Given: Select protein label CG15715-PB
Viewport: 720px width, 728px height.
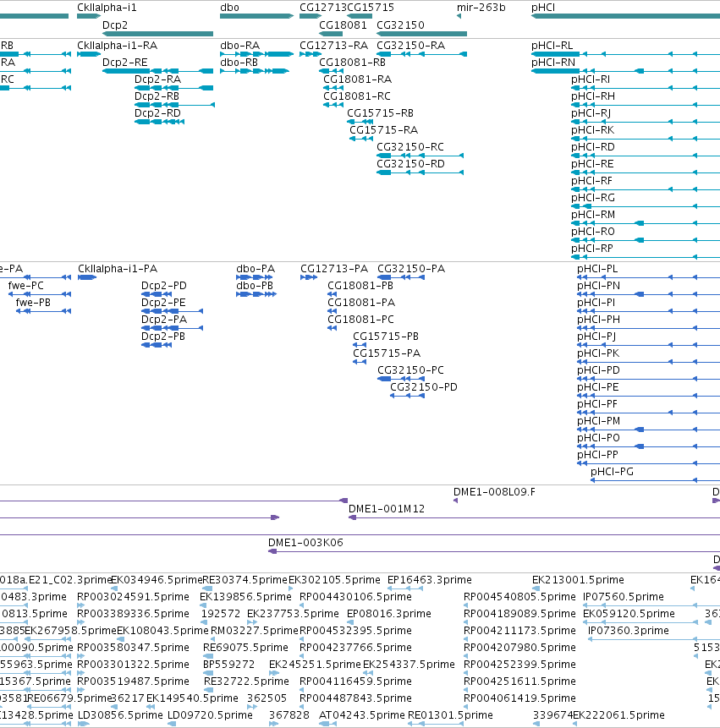Looking at the screenshot, I should (386, 337).
